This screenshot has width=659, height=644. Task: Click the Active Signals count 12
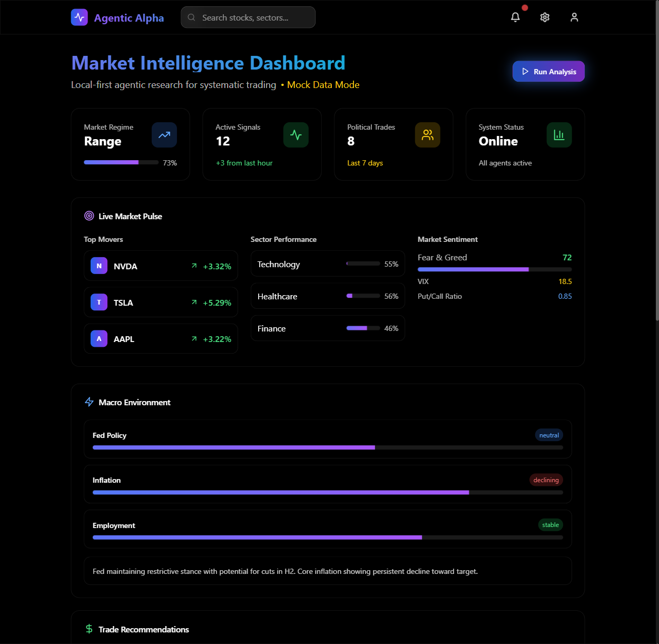click(223, 141)
